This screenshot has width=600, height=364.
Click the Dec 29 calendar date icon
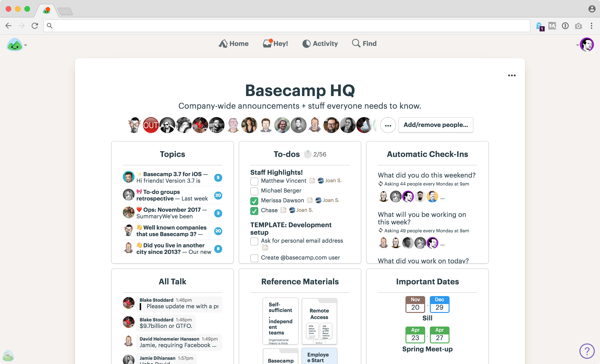(x=439, y=305)
